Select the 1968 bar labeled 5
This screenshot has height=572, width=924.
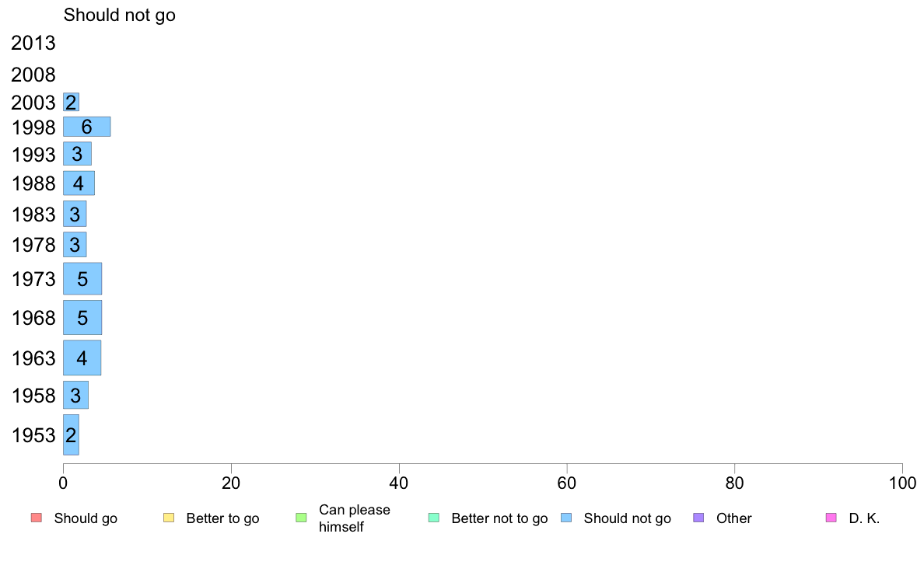pyautogui.click(x=82, y=318)
